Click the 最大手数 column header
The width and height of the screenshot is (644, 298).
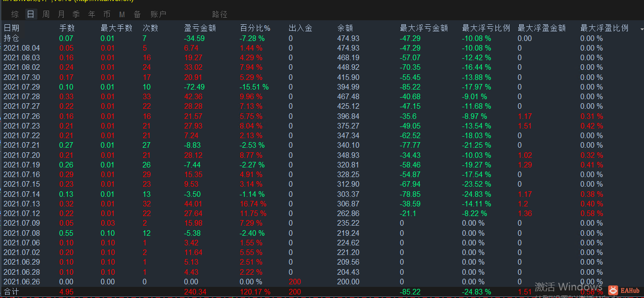click(x=117, y=28)
